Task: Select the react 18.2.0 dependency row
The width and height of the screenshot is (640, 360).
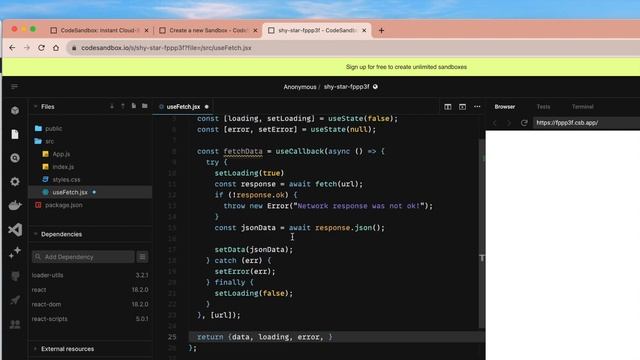Action: click(x=90, y=290)
